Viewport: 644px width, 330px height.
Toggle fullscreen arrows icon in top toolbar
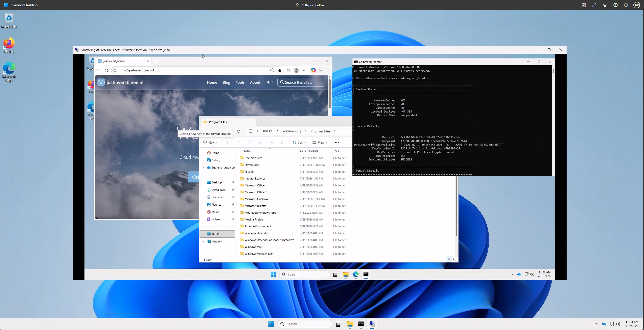(x=594, y=5)
